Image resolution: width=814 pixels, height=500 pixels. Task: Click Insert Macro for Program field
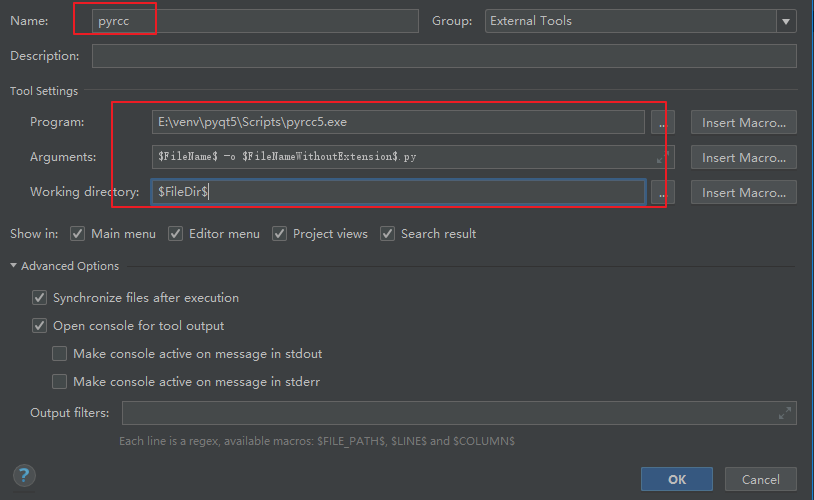(x=743, y=123)
